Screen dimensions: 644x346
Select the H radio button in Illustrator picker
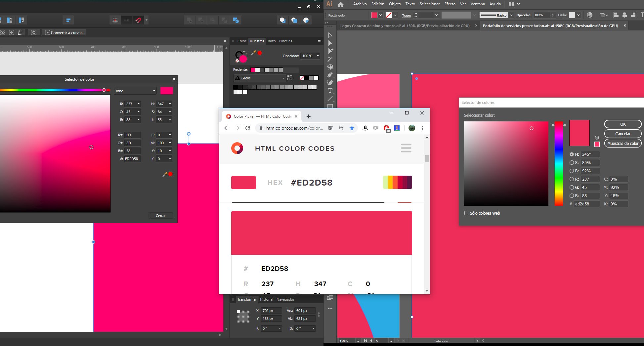point(572,154)
